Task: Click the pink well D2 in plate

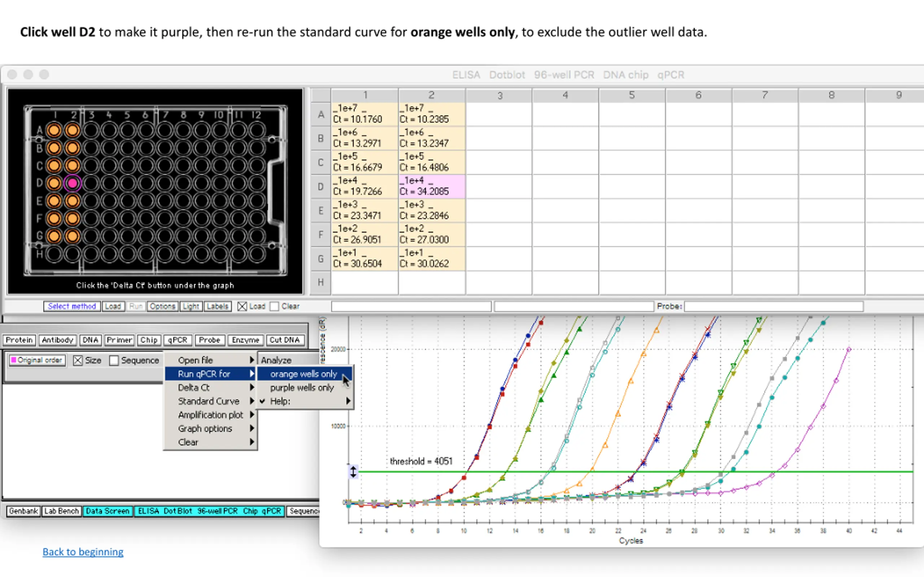Action: (72, 183)
